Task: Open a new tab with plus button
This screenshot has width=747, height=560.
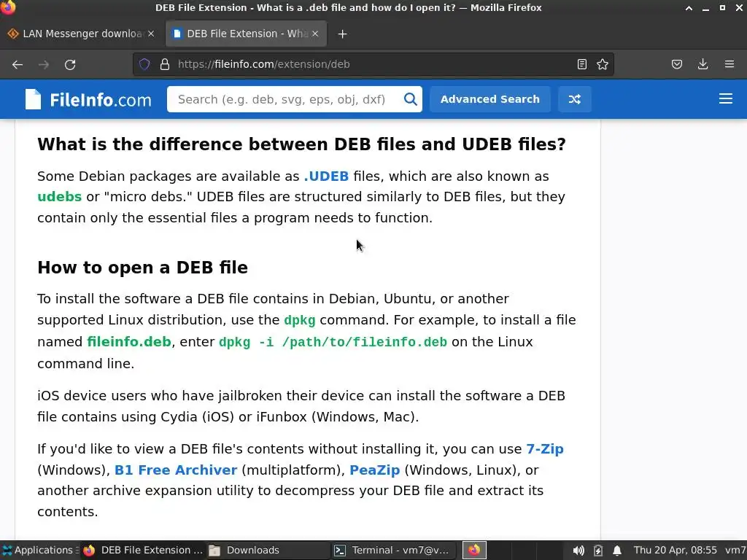Action: [342, 34]
